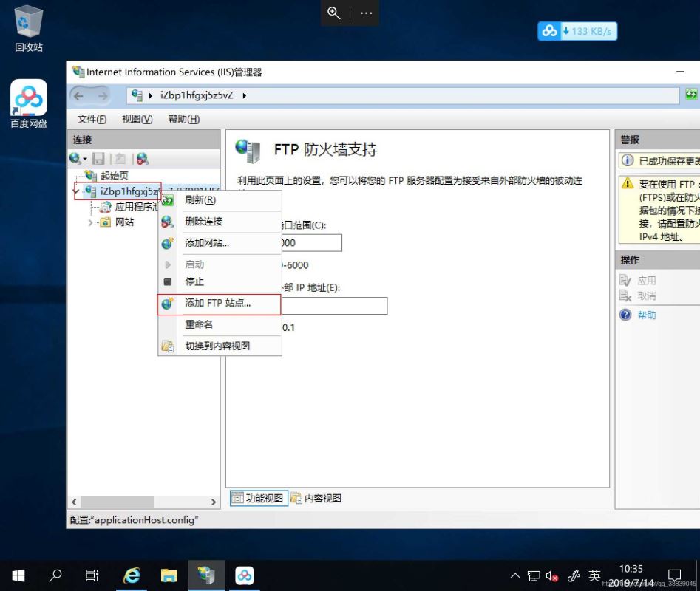The height and width of the screenshot is (591, 700).
Task: Choose 刷新(R) from the context menu
Action: (x=220, y=200)
